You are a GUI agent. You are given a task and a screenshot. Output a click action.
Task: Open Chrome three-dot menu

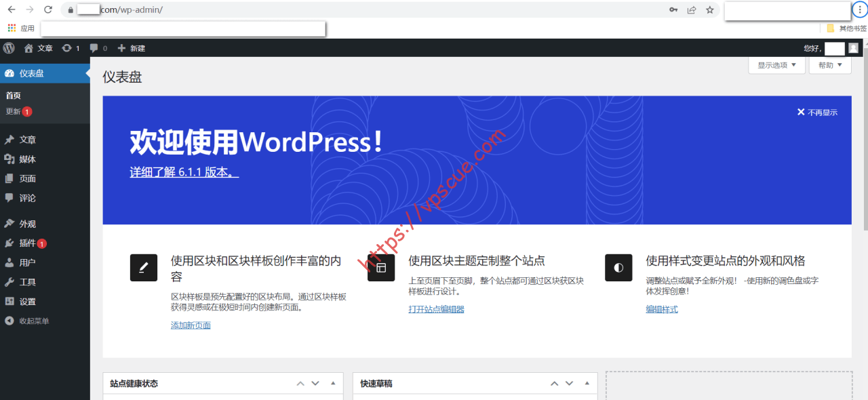[x=859, y=10]
